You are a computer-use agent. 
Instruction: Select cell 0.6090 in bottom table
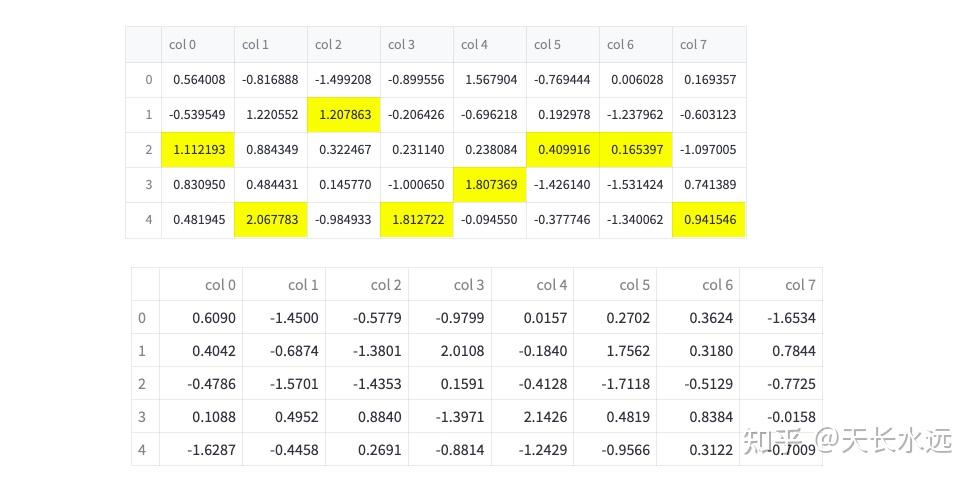tap(201, 318)
